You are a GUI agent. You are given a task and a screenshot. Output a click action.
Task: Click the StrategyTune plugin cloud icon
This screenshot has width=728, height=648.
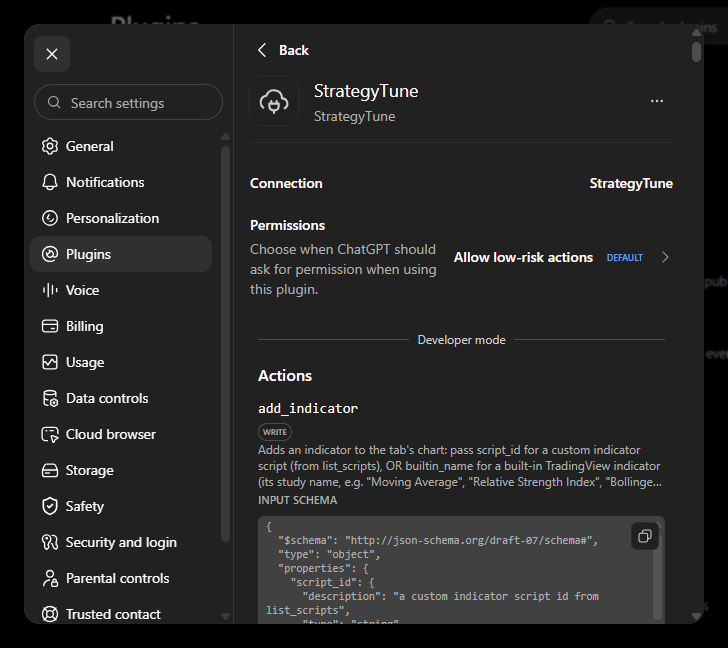tap(274, 101)
